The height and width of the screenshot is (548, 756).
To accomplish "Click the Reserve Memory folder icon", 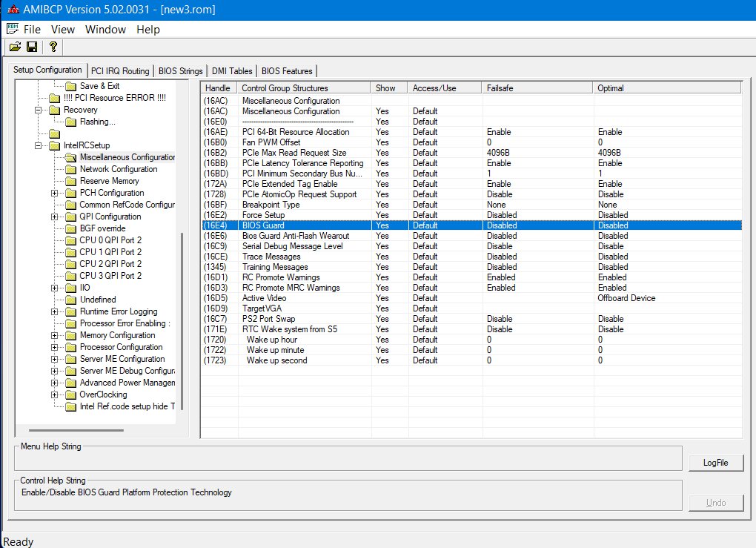I will click(71, 182).
